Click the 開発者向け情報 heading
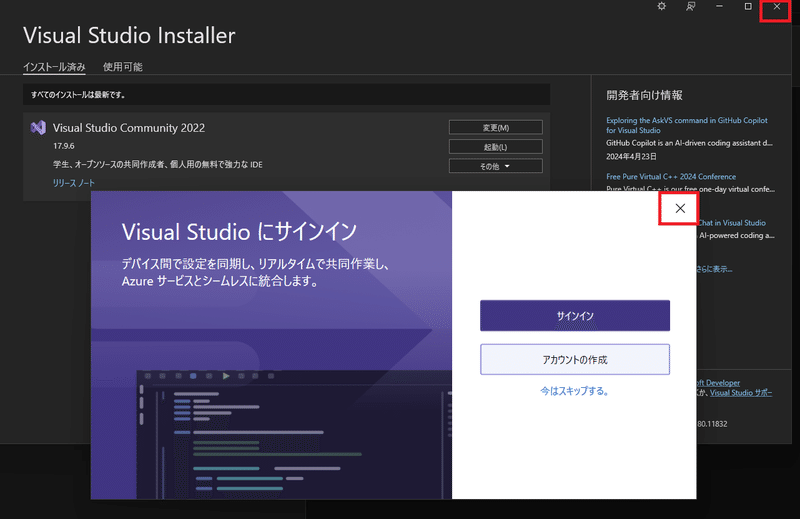The image size is (800, 519). (x=644, y=95)
